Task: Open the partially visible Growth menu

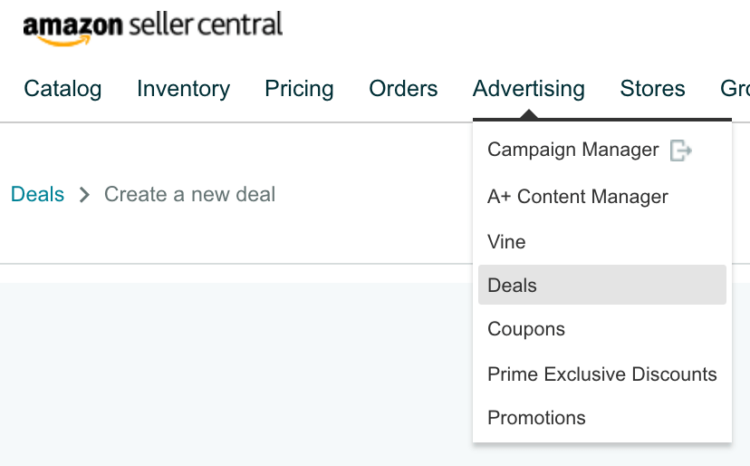Action: (735, 89)
